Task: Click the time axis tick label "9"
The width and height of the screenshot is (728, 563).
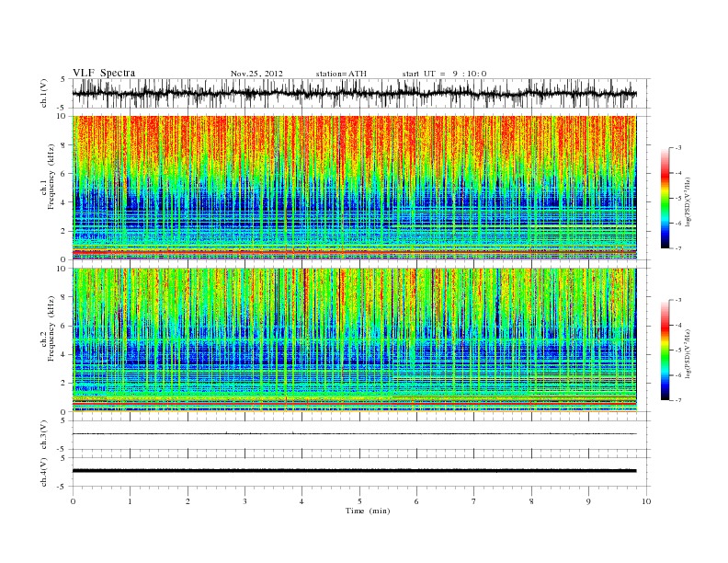Action: click(x=588, y=501)
